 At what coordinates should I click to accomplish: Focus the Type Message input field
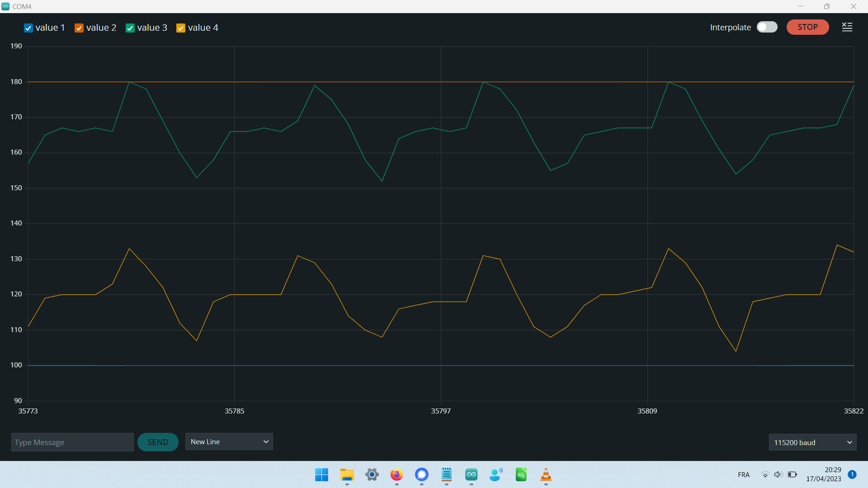tap(72, 442)
